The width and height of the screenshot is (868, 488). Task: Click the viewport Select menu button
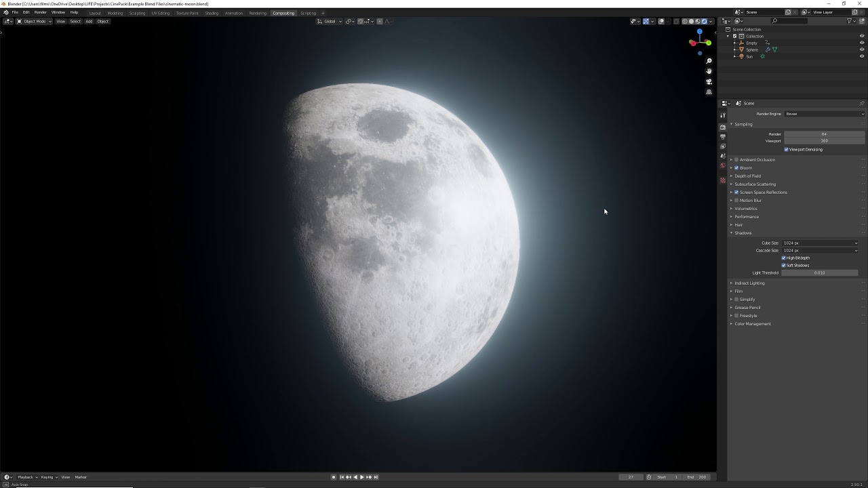[x=75, y=21]
